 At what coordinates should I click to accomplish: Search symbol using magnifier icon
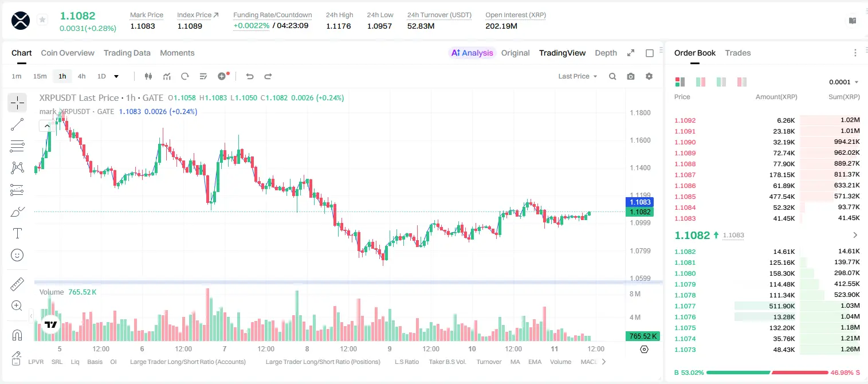(612, 76)
